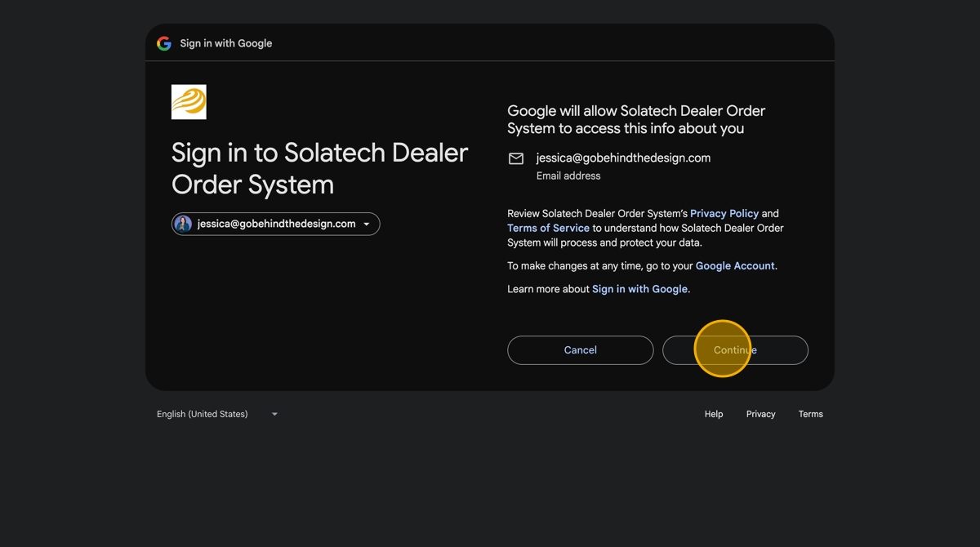This screenshot has width=980, height=547.
Task: Click the account avatar picture
Action: point(184,224)
